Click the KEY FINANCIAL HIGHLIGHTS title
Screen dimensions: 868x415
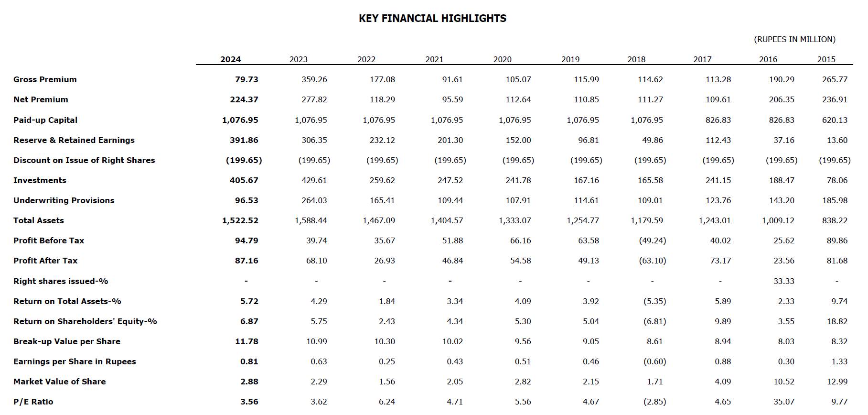[432, 19]
